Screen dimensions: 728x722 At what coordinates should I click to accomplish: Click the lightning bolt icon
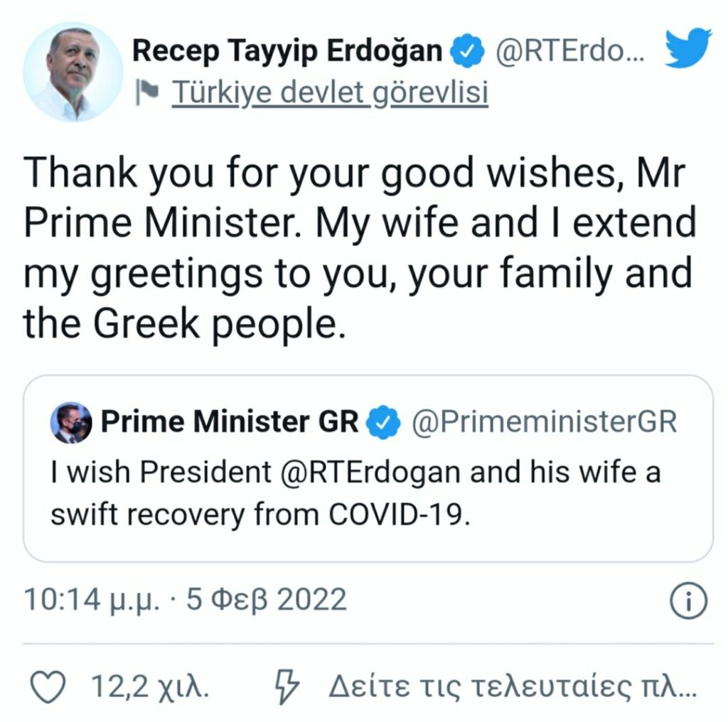click(x=287, y=686)
